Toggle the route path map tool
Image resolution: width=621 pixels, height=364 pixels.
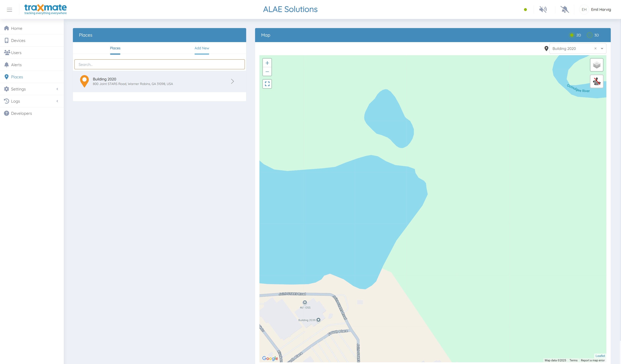(597, 81)
